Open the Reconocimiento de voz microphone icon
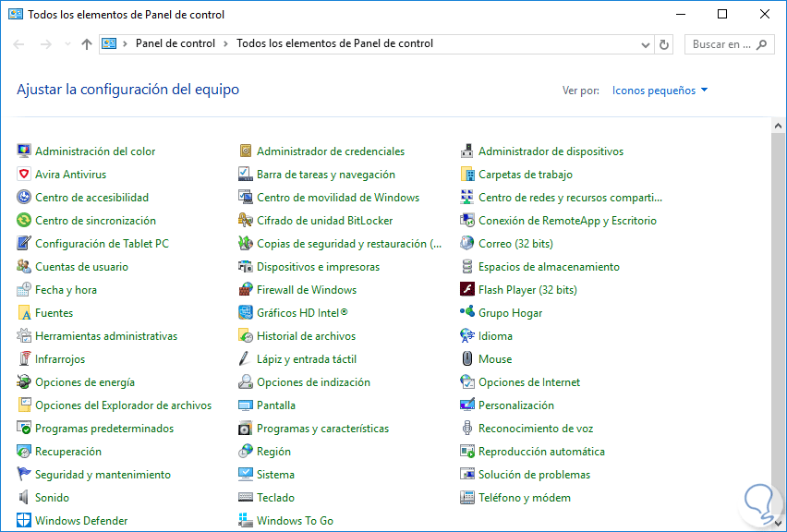Screen dimensions: 787x532 (466, 429)
